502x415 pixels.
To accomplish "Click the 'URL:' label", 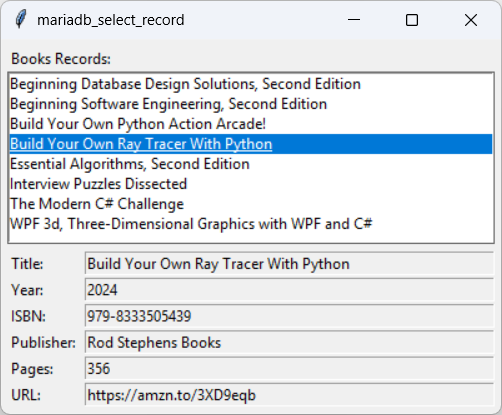I will 26,395.
